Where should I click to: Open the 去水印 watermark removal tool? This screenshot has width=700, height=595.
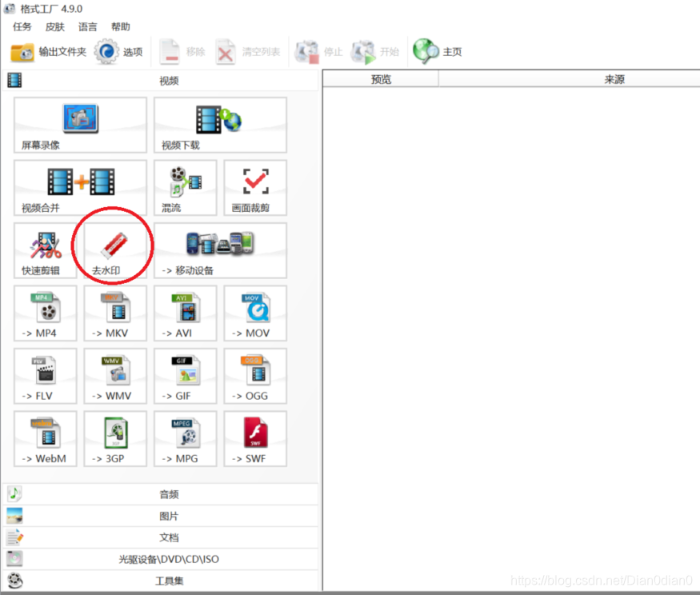pos(115,251)
